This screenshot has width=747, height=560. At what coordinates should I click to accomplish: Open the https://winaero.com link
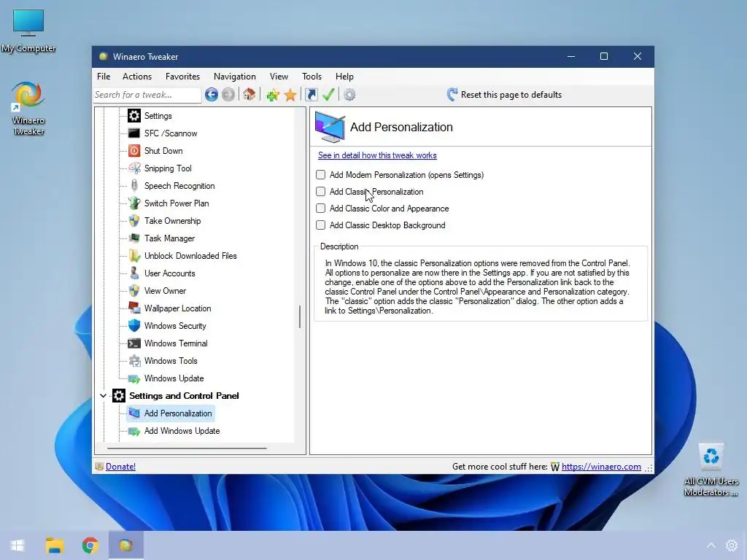(x=601, y=467)
